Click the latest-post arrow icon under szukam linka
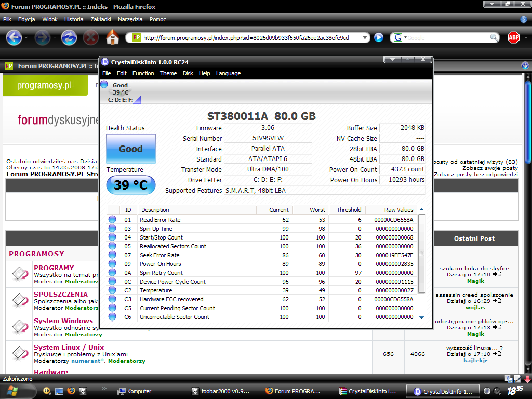 coord(497,274)
